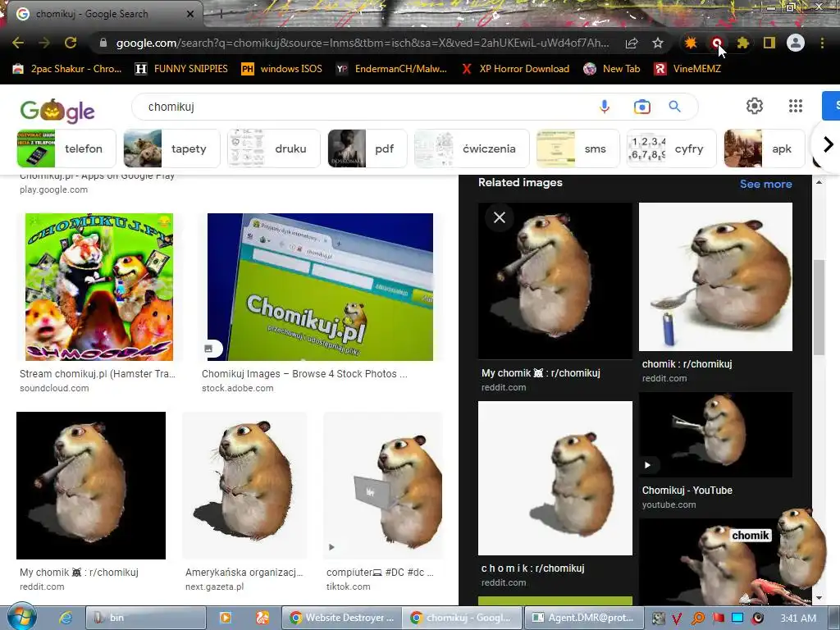Viewport: 840px width, 630px height.
Task: Open the Windows Start button
Action: (22, 617)
